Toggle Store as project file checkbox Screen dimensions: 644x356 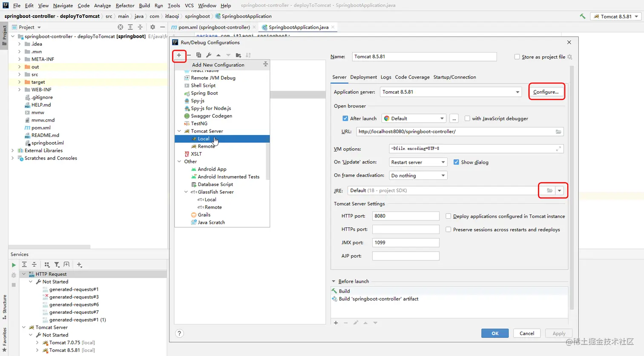[517, 57]
